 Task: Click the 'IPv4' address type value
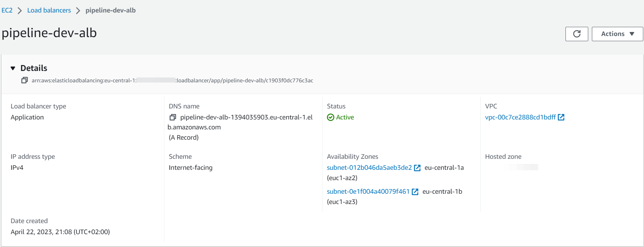tap(17, 168)
